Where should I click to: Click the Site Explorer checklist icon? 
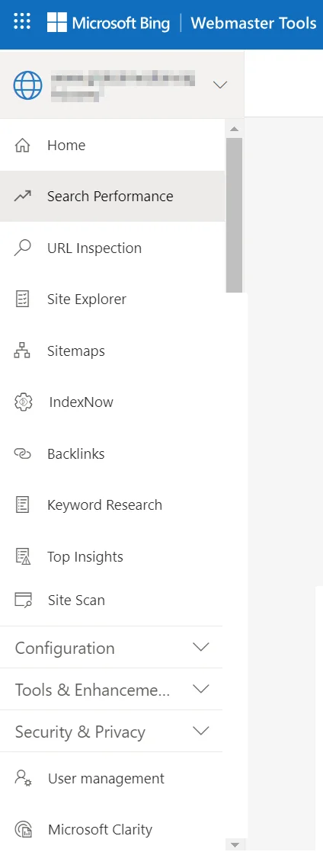(22, 299)
